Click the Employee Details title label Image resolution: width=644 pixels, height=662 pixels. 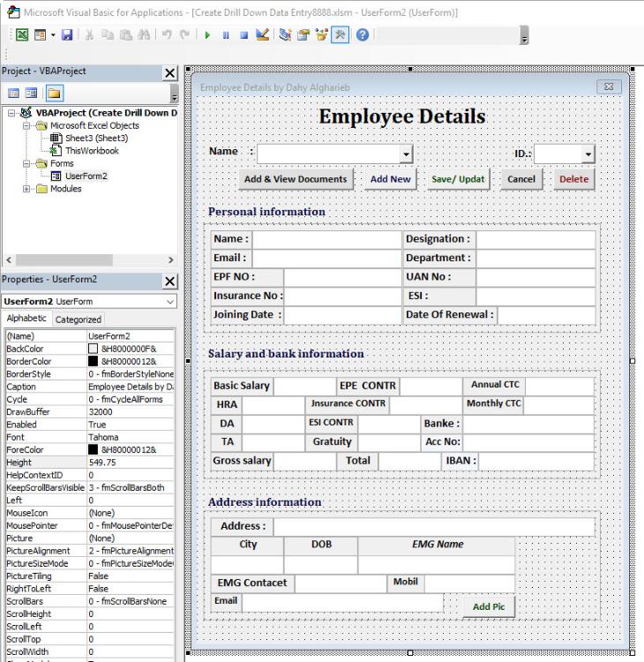coord(401,117)
